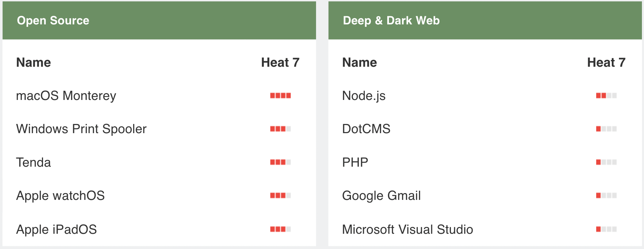
Task: Open the Microsoft Visual Studio entry
Action: pyautogui.click(x=408, y=229)
